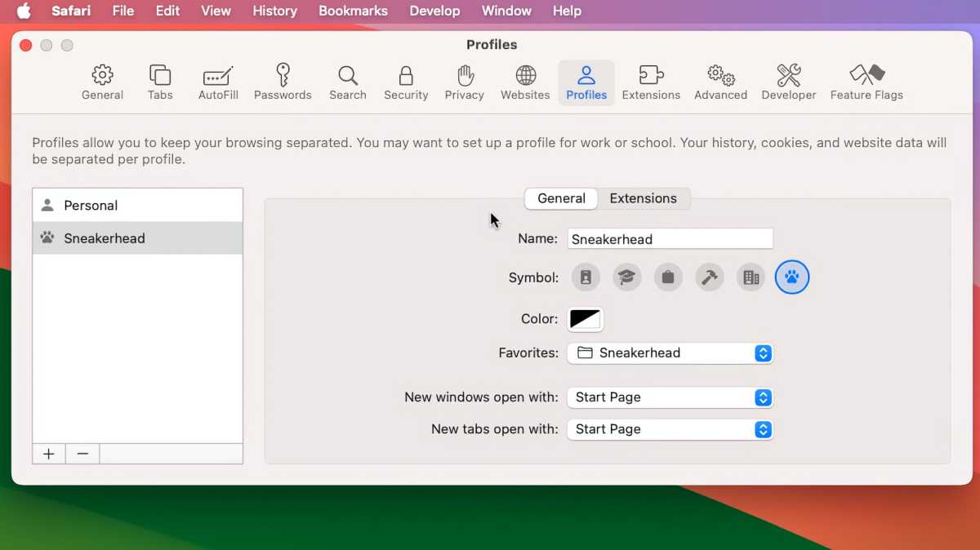The width and height of the screenshot is (980, 550).
Task: Open the Security settings pane
Action: [406, 82]
